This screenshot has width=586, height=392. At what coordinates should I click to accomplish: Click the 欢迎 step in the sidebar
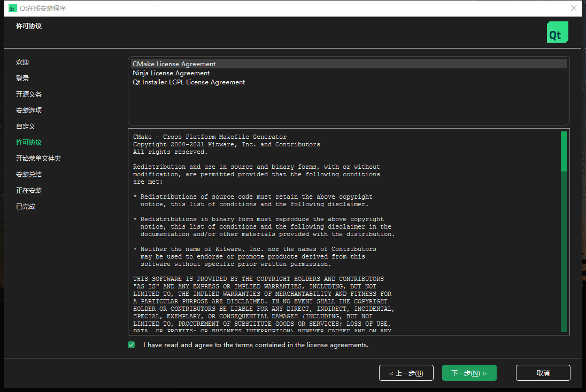click(22, 62)
